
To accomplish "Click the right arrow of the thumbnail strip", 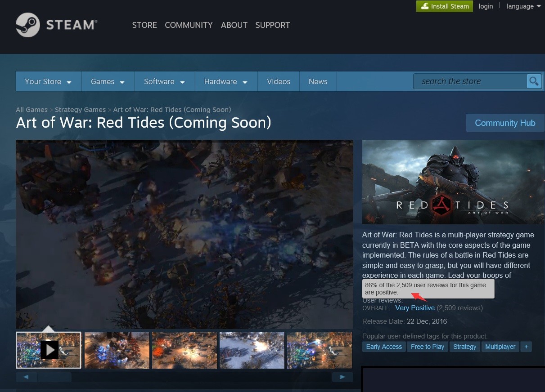I will 342,377.
